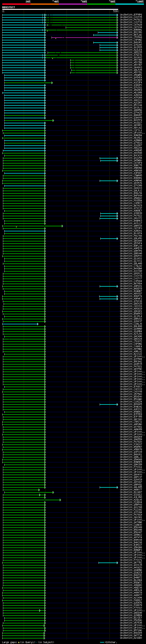This screenshot has height=644, width=146.
Task: Click the white query sequence bar
Action: coord(60,9)
